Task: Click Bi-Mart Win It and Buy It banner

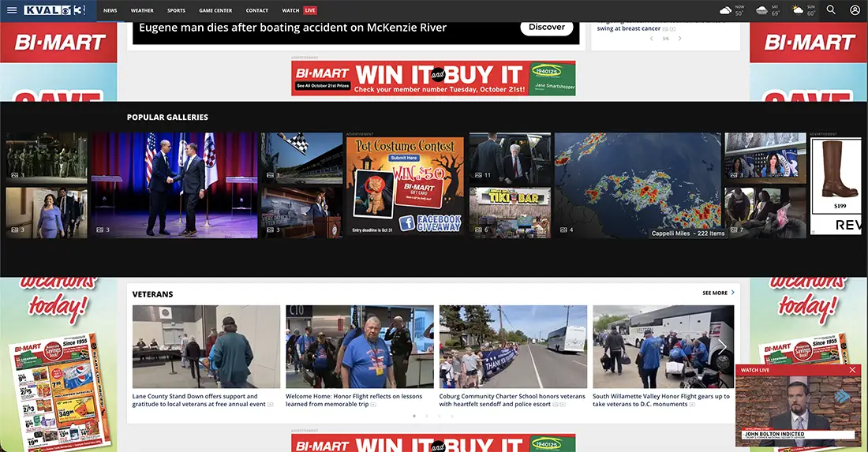Action: pos(433,78)
